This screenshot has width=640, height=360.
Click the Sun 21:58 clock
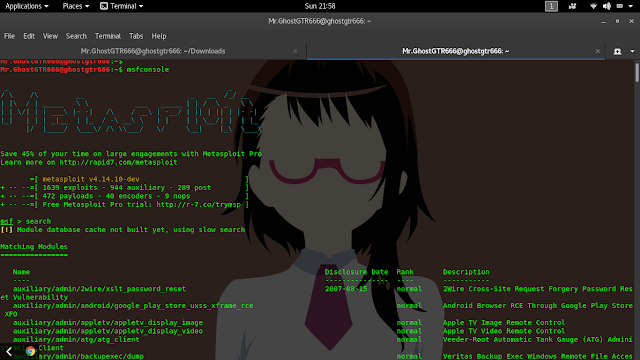[320, 6]
